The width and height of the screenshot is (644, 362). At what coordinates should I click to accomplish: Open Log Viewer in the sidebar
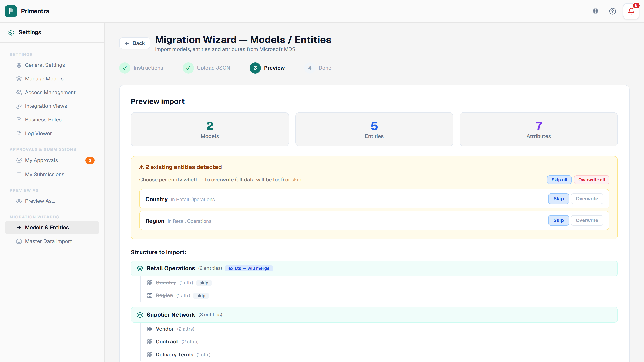coord(52,134)
